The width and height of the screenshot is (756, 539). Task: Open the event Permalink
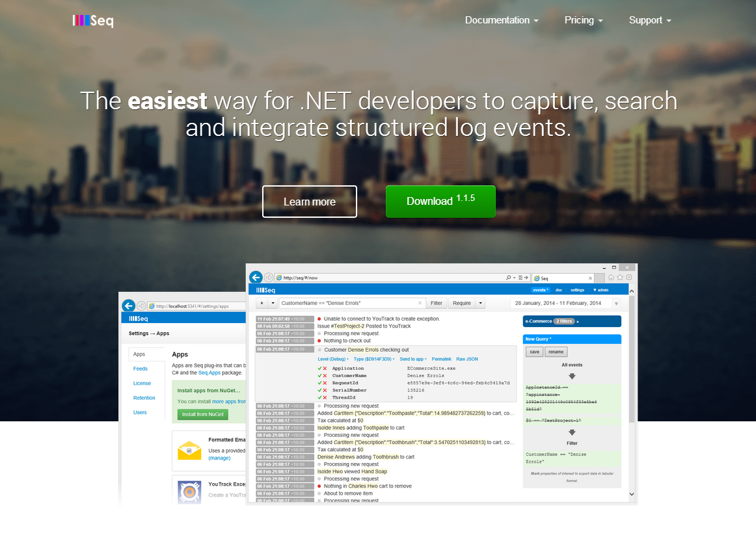click(x=441, y=360)
